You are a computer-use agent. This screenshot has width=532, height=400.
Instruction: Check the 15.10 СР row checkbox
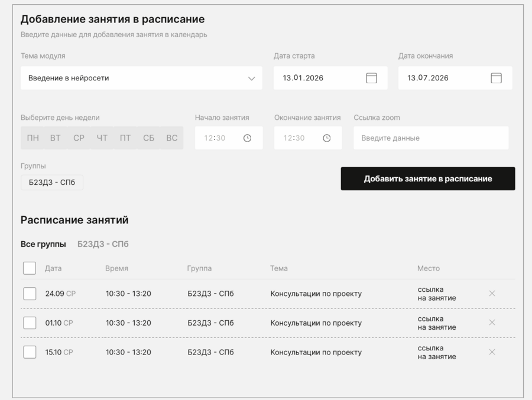(30, 352)
